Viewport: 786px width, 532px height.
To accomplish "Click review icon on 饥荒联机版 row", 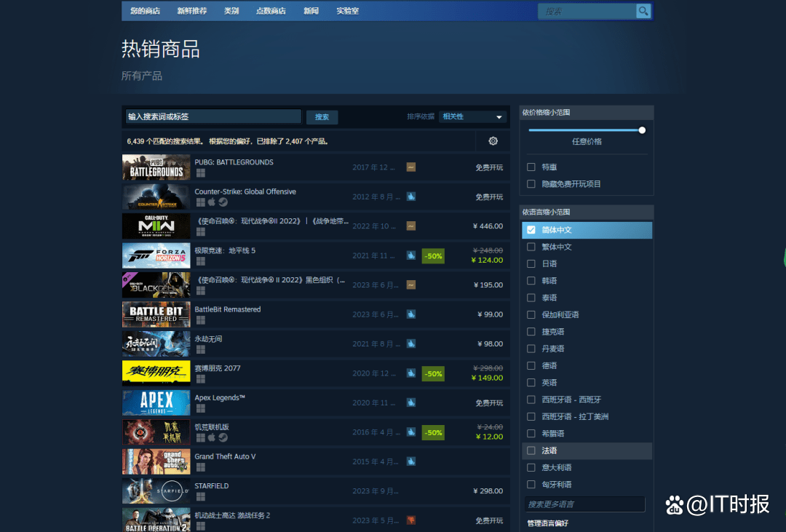I will point(411,432).
